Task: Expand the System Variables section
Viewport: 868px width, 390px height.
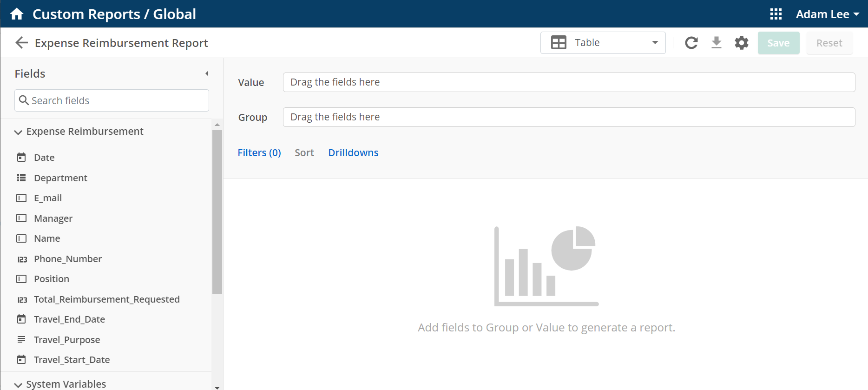Action: tap(18, 384)
